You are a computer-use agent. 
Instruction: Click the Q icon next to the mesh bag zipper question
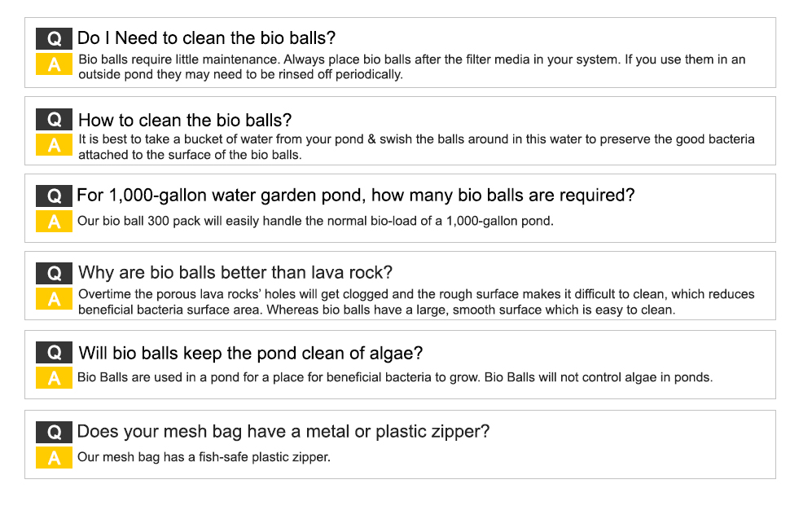tap(54, 432)
